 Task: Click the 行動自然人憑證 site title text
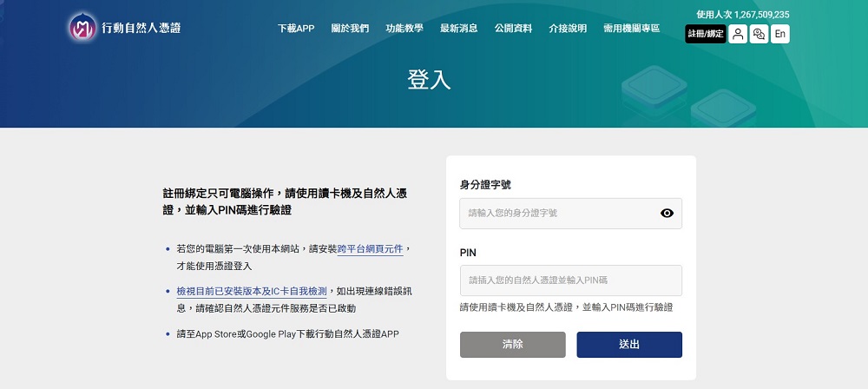click(141, 28)
